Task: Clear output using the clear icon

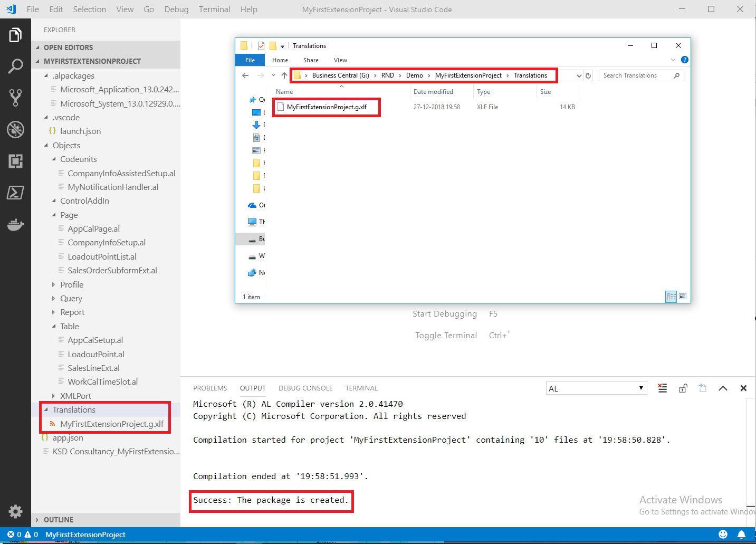Action: 663,388
